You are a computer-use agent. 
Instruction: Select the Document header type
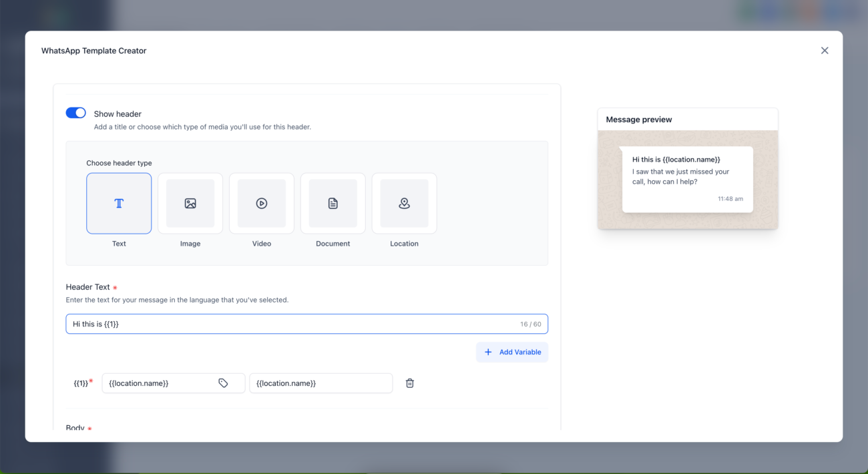(333, 204)
